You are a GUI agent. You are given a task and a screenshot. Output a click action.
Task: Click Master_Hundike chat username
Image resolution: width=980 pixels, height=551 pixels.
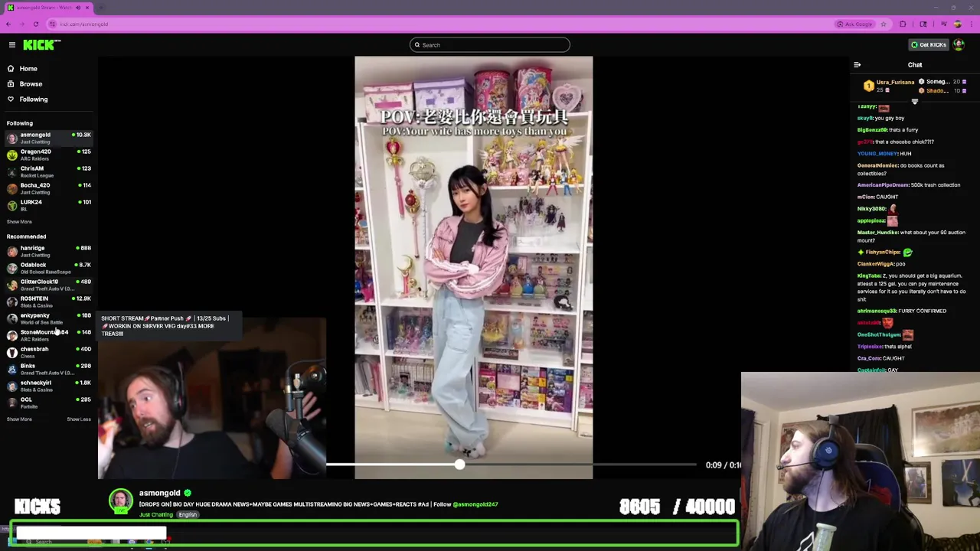point(877,232)
